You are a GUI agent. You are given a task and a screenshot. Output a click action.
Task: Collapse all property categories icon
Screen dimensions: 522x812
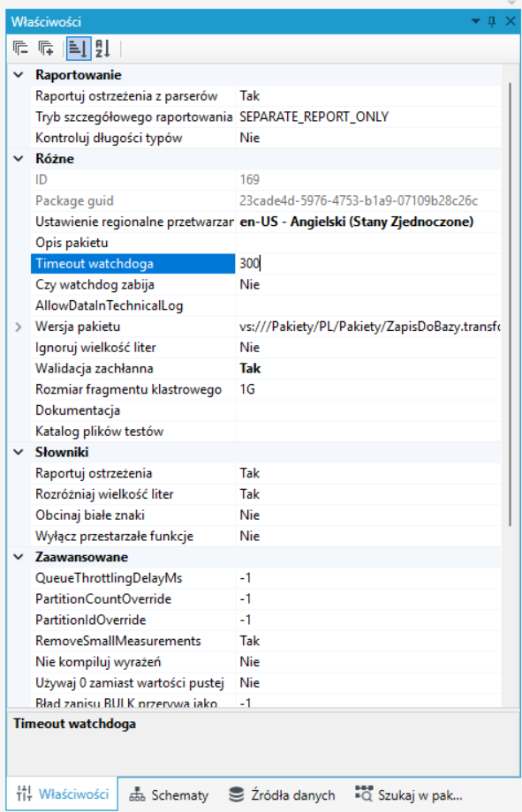click(20, 49)
